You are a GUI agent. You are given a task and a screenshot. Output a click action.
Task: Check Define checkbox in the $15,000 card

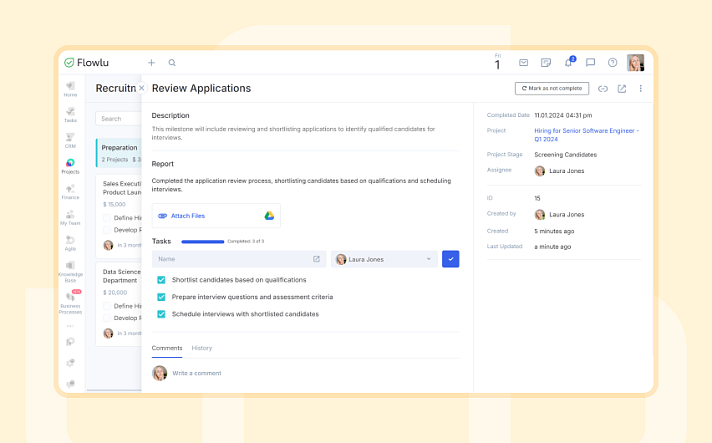pos(107,218)
